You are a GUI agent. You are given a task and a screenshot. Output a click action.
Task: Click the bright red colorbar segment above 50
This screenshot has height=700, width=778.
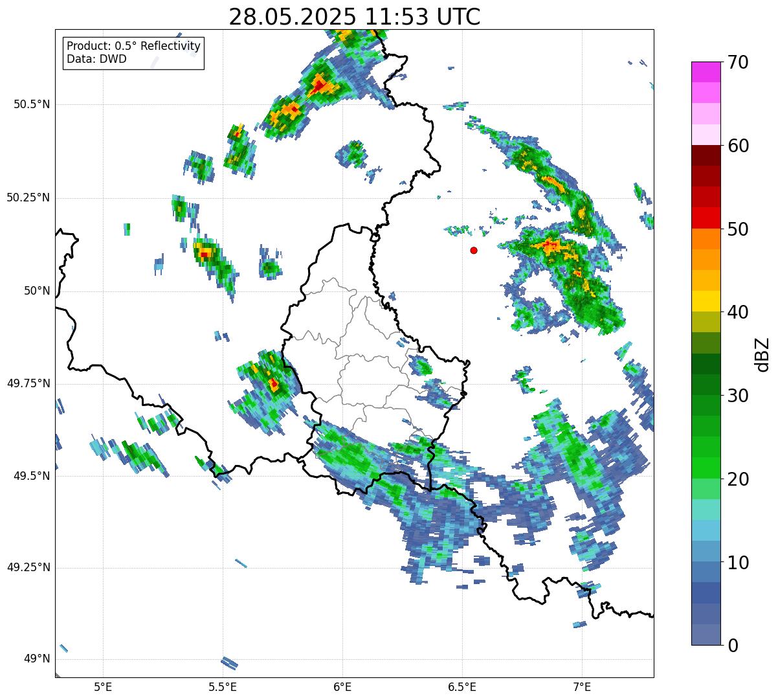(706, 218)
